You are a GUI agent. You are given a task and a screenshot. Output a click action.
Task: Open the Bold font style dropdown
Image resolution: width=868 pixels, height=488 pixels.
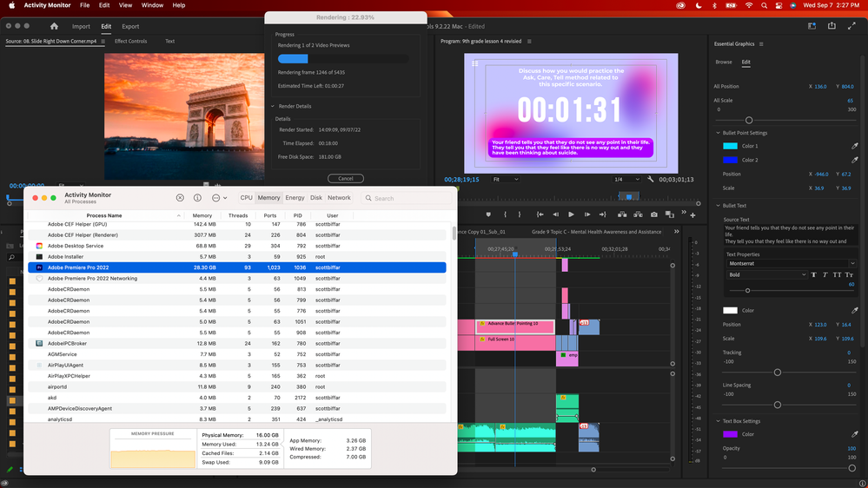point(766,274)
